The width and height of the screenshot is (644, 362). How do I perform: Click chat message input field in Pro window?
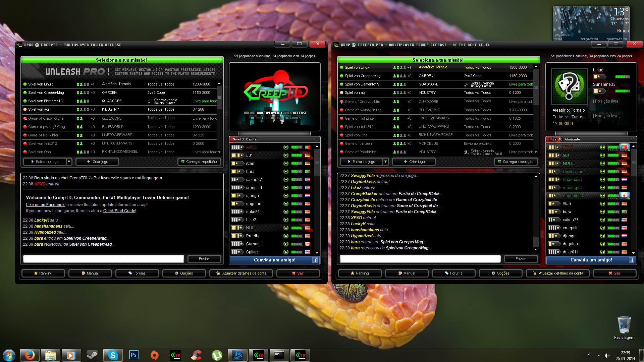point(420,259)
